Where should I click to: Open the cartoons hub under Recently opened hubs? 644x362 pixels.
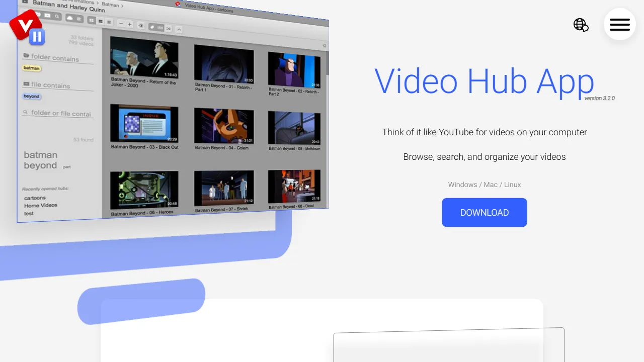(x=35, y=198)
